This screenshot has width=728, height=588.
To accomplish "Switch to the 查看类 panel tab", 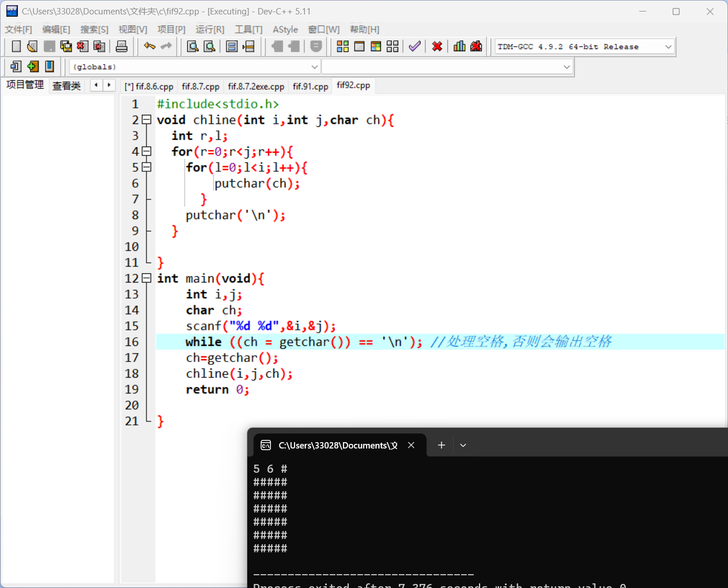I will (66, 86).
